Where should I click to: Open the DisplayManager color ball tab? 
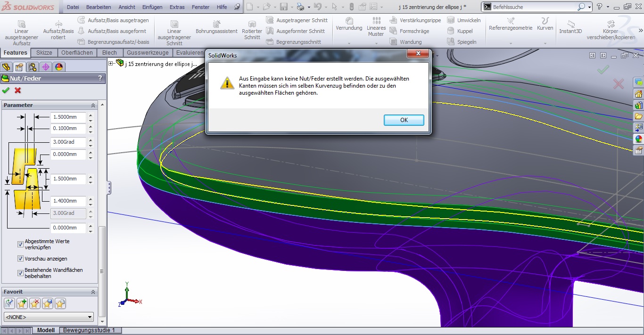59,67
